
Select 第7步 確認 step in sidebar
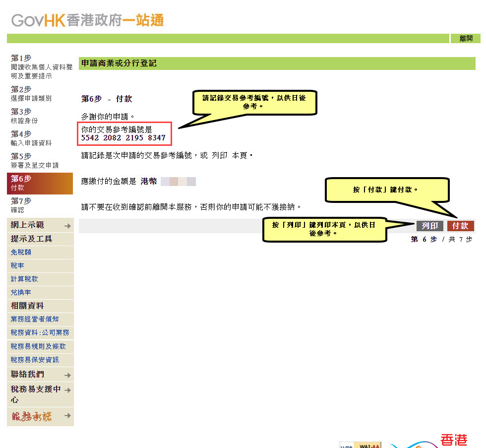(21, 205)
